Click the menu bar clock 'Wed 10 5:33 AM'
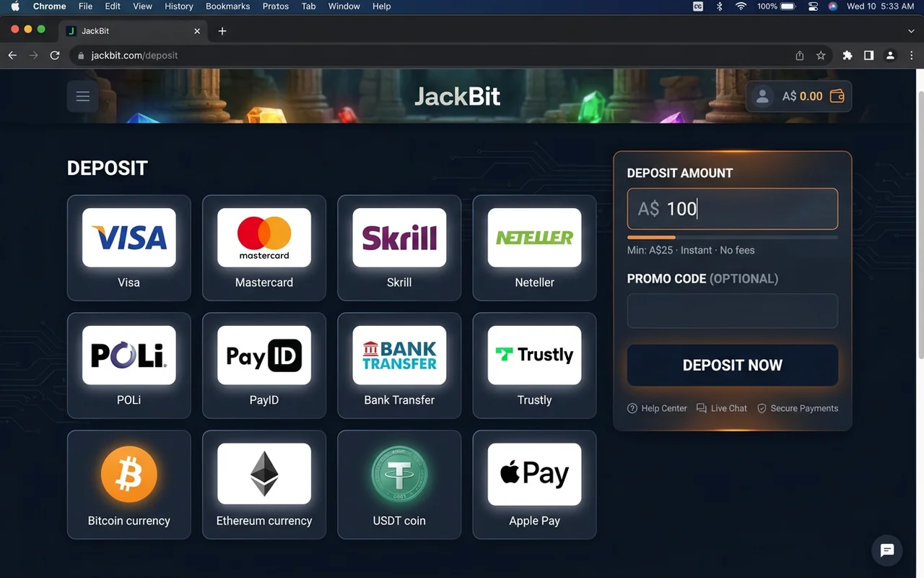Viewport: 924px width, 578px height. click(881, 7)
